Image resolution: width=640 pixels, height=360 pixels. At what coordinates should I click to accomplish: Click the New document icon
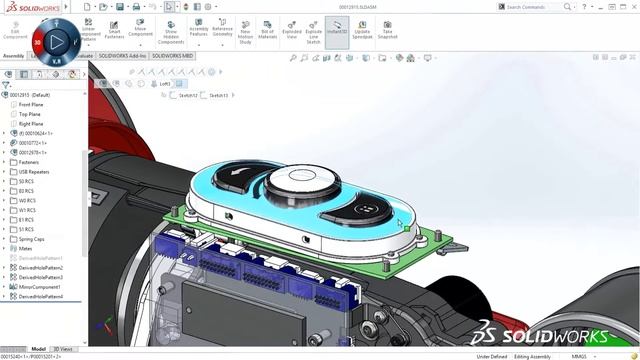click(87, 7)
